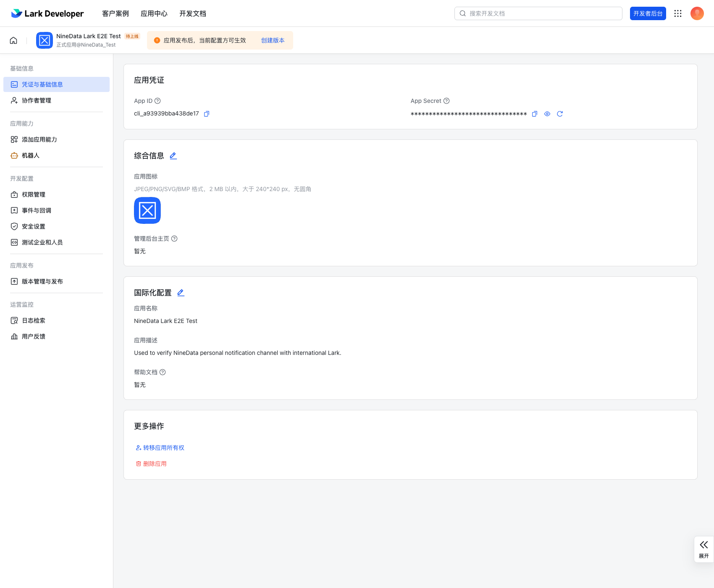Open the 帮助文档 help tooltip
Viewport: 714px width, 588px height.
click(x=163, y=372)
